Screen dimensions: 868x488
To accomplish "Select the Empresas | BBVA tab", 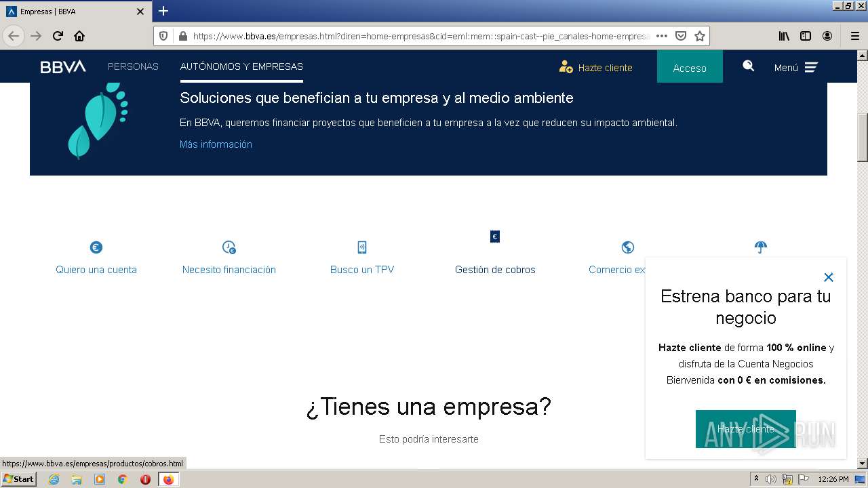I will (x=76, y=12).
